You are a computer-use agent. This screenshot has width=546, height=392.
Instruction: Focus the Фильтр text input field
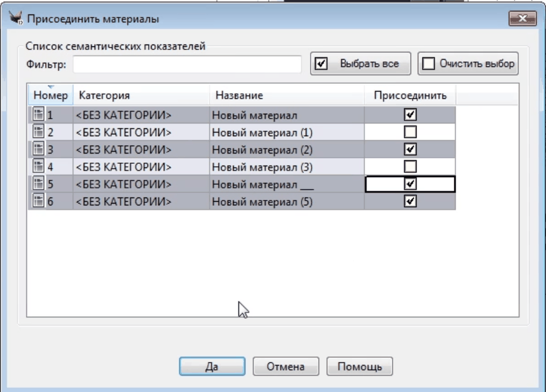click(x=187, y=64)
